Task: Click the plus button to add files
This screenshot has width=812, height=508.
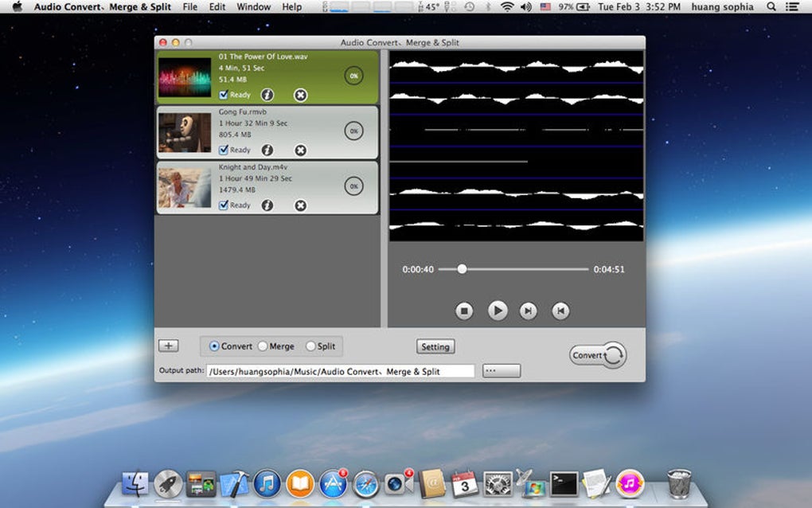Action: point(168,346)
